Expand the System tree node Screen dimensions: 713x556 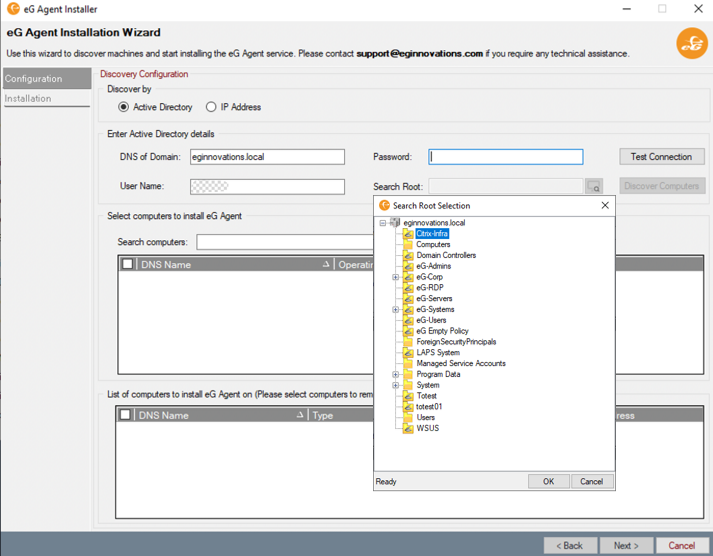(x=396, y=385)
